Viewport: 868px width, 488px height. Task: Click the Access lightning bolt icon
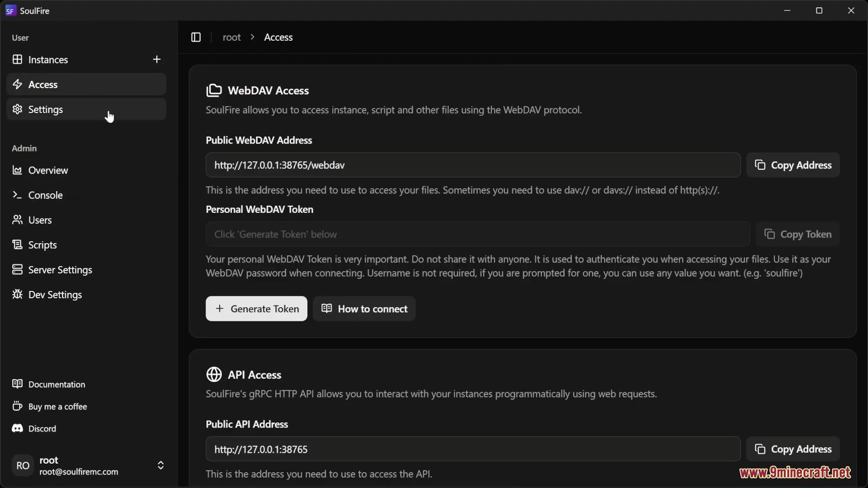click(x=17, y=84)
